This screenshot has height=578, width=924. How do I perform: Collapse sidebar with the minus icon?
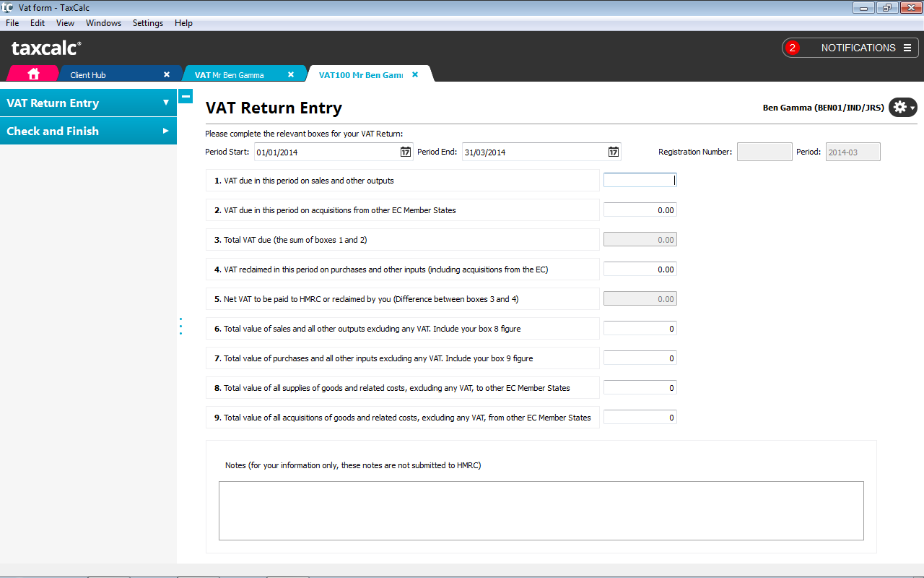click(186, 95)
